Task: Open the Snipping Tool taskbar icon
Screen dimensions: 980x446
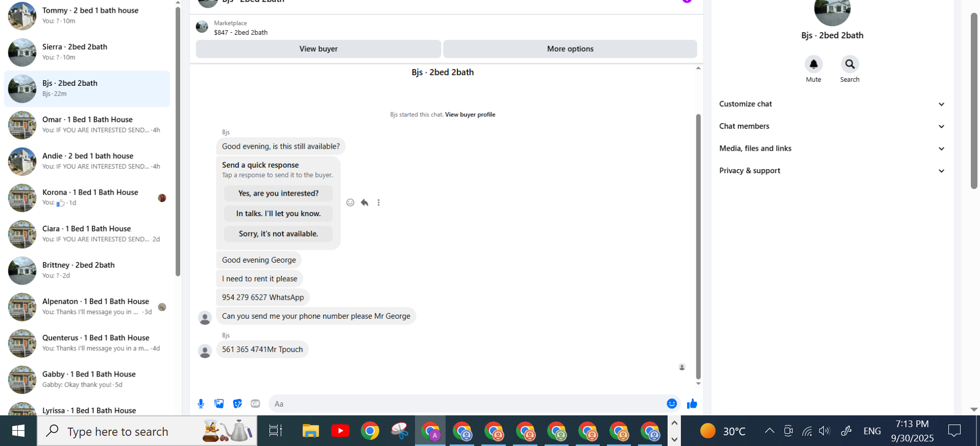Action: coord(400,431)
